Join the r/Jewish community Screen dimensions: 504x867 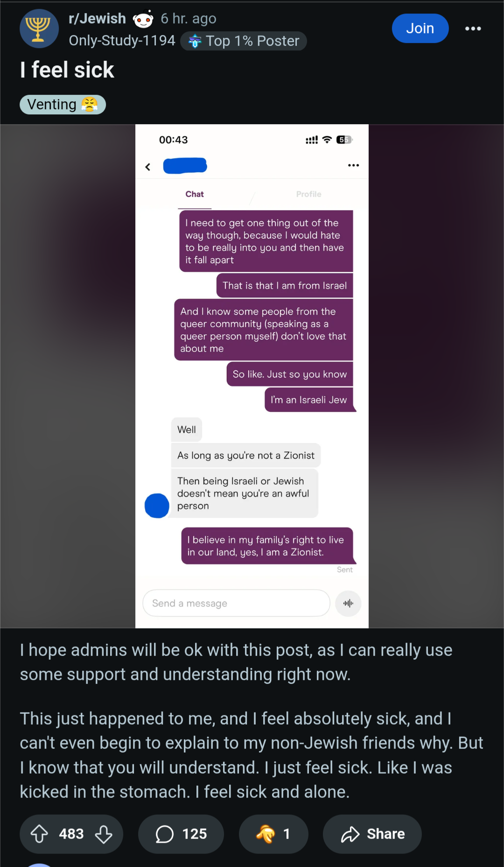tap(420, 28)
